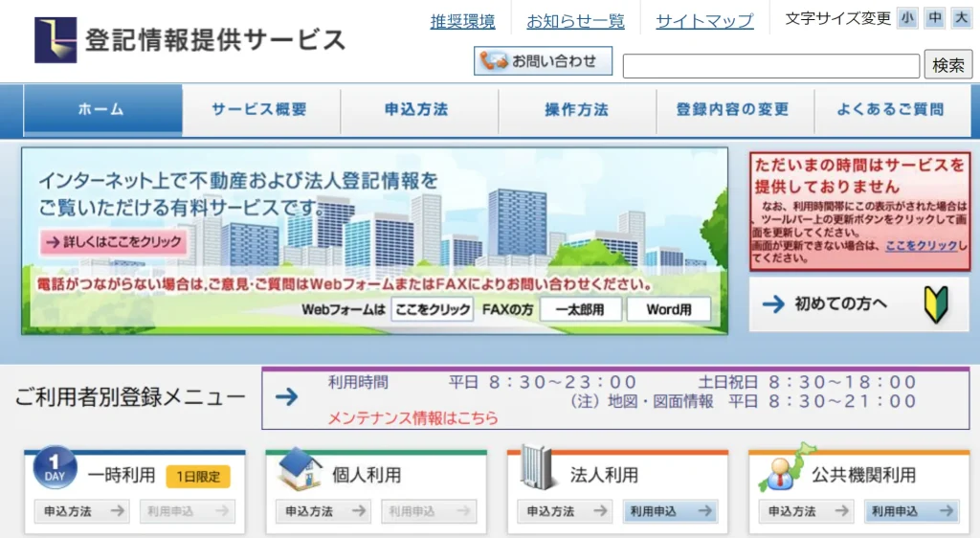Image resolution: width=980 pixels, height=538 pixels.
Task: Click the 地図・図面情報 平日 8:30~21:00 note
Action: [743, 402]
